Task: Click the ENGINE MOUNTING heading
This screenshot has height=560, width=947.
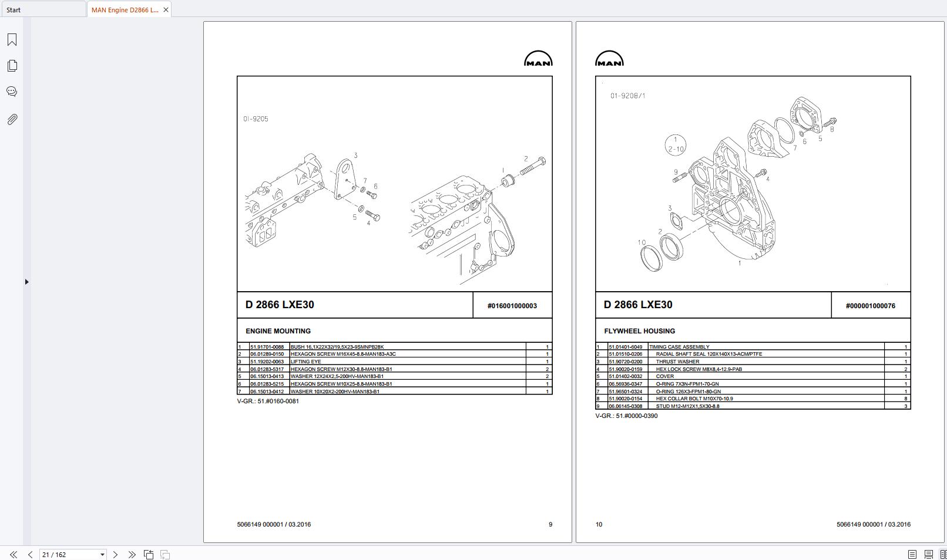Action: click(278, 331)
